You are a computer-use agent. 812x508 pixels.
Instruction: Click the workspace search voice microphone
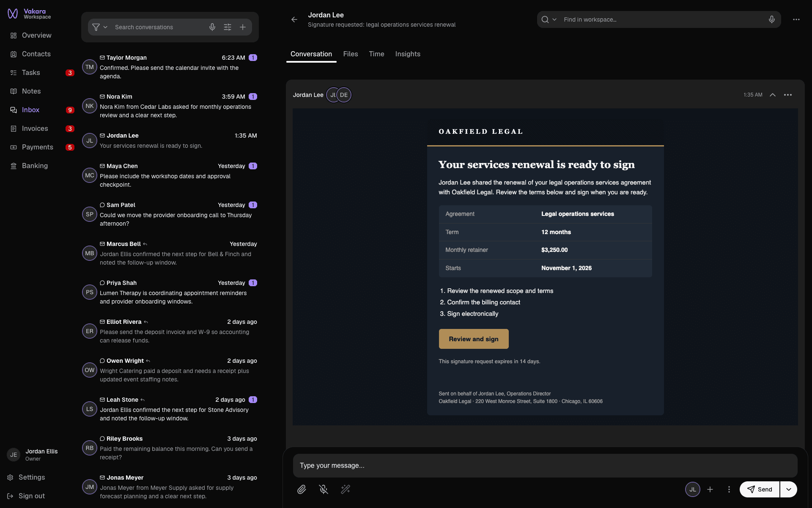772,19
